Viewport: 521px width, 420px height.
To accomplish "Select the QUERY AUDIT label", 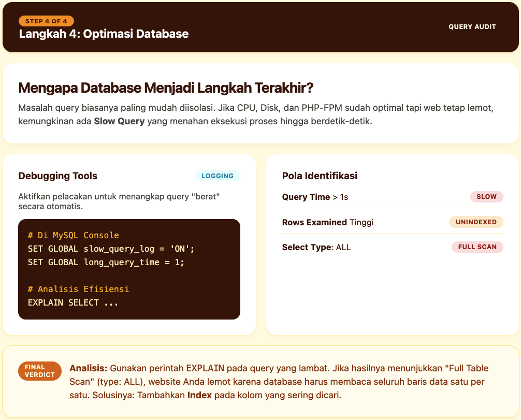I will coord(472,26).
